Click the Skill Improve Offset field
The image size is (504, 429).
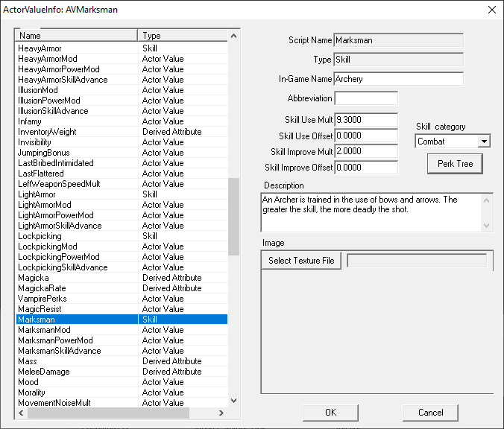tap(366, 168)
